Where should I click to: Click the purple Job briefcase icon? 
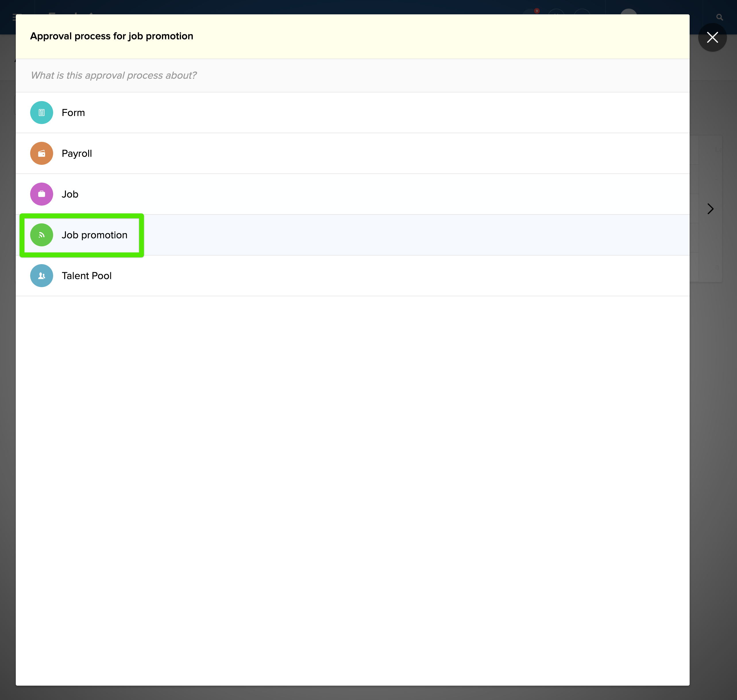[x=41, y=194]
